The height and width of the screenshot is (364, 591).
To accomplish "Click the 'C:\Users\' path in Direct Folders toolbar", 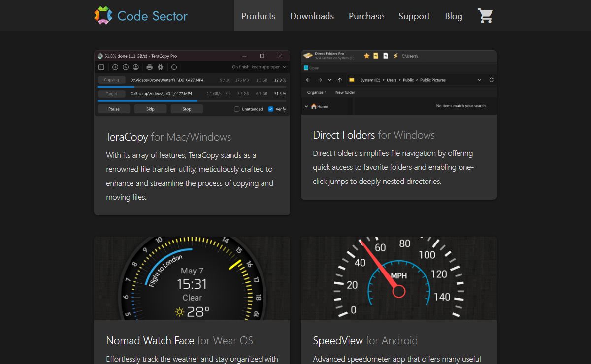I will (410, 56).
